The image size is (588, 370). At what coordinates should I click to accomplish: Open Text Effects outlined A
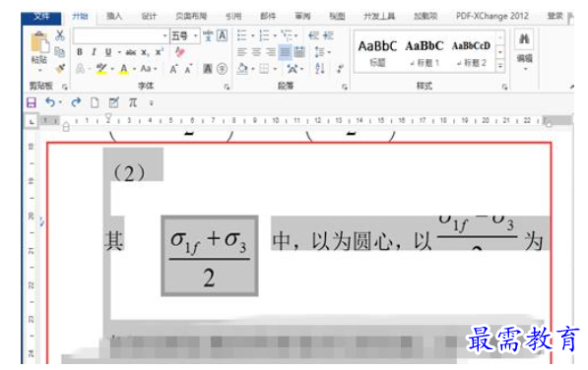click(x=80, y=69)
